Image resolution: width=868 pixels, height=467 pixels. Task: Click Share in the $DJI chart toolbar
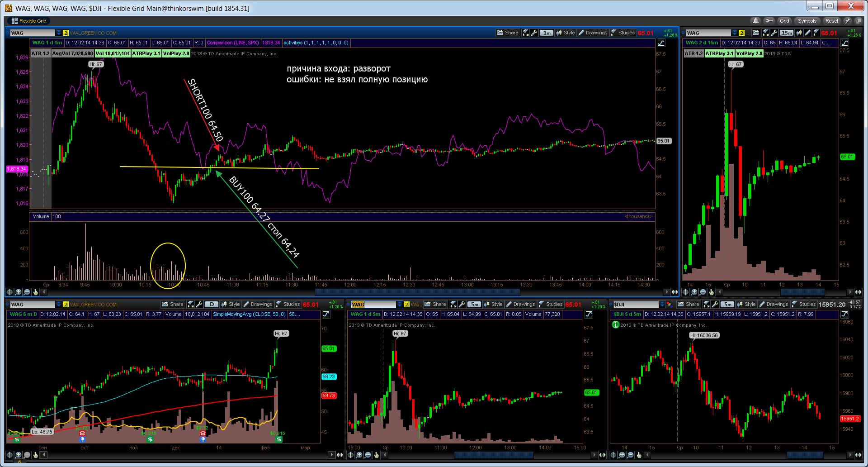coord(688,304)
